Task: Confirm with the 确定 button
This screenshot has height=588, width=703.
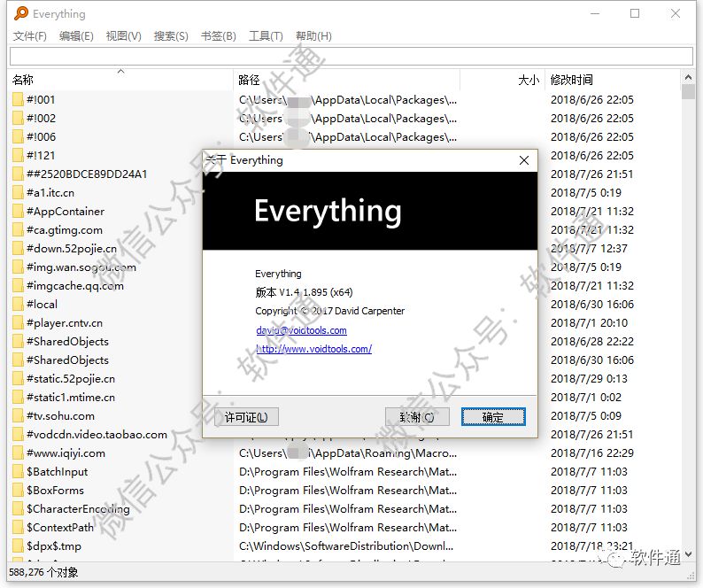Action: pyautogui.click(x=493, y=417)
